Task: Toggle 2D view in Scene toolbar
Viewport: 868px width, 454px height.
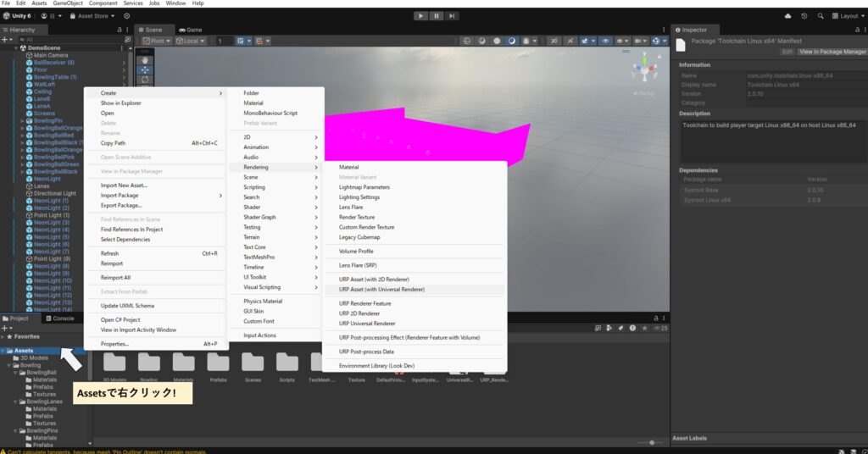Action: 554,41
